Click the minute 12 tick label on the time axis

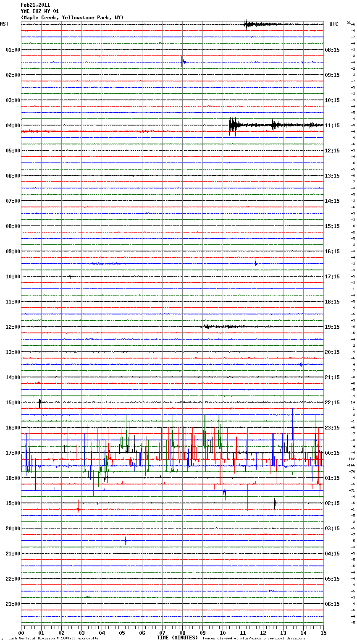coord(263,633)
